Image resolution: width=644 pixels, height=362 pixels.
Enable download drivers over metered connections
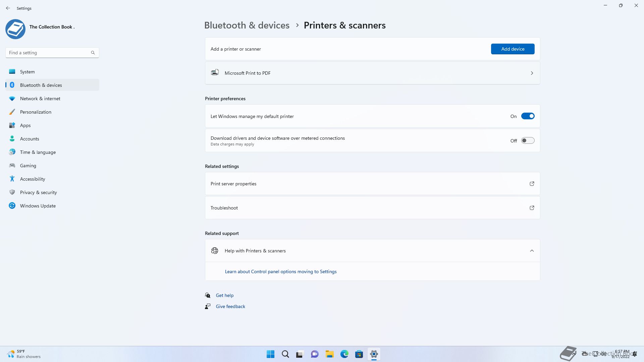coord(528,140)
